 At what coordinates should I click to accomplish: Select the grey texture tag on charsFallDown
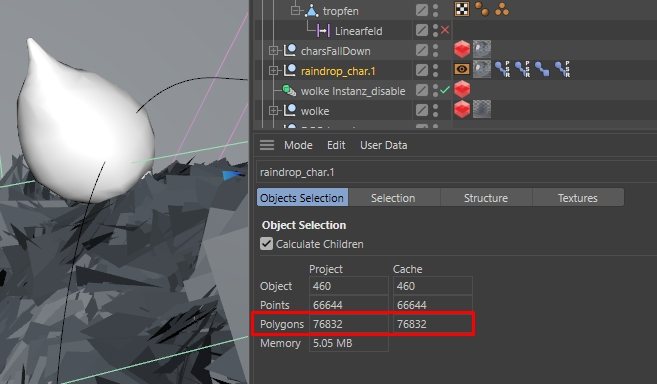(482, 49)
